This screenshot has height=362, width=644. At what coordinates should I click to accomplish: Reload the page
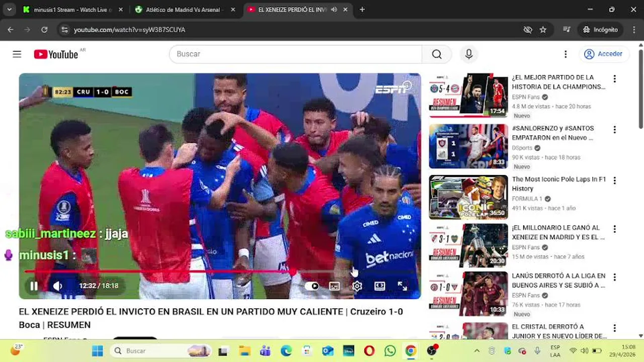click(x=44, y=30)
